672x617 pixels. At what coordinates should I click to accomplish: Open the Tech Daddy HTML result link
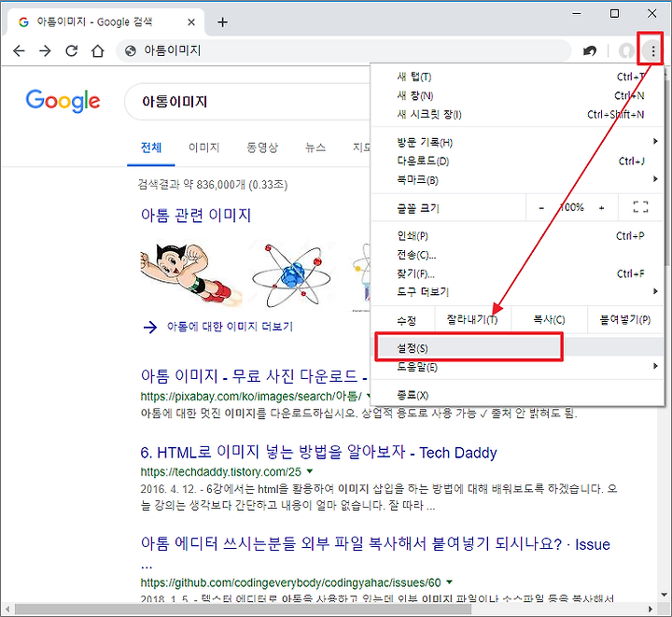click(x=318, y=453)
